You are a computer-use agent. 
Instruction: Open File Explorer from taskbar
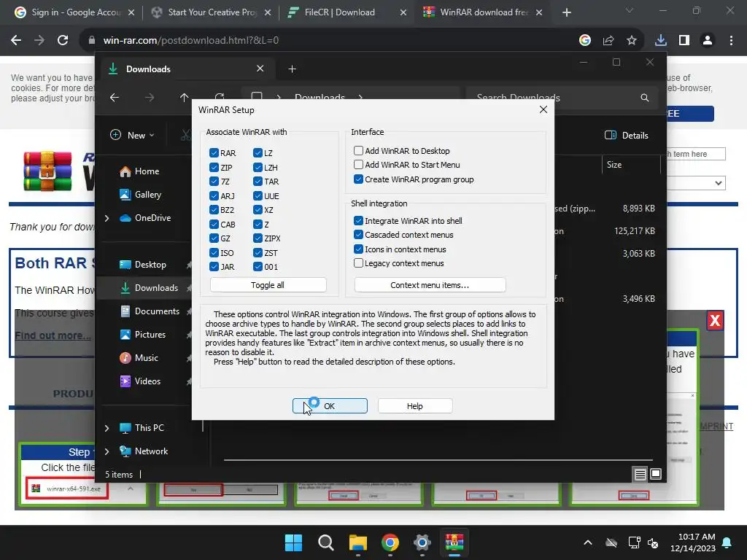pos(357,542)
